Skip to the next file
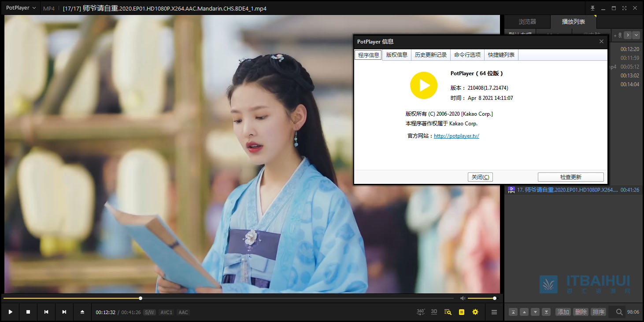 coord(64,312)
